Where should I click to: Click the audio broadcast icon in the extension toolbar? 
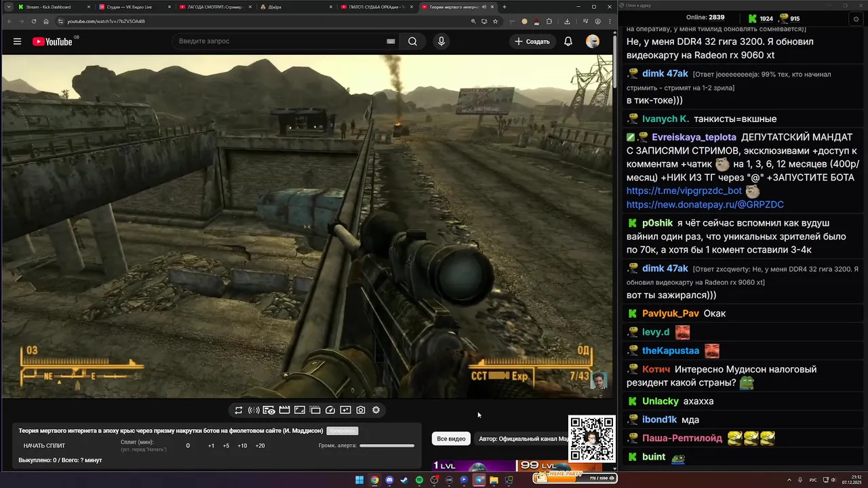(x=254, y=410)
